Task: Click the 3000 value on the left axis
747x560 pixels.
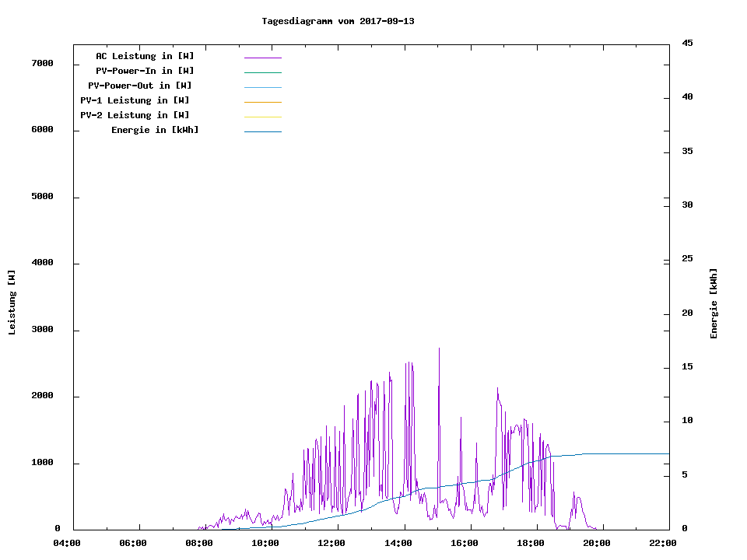Action: pos(42,330)
